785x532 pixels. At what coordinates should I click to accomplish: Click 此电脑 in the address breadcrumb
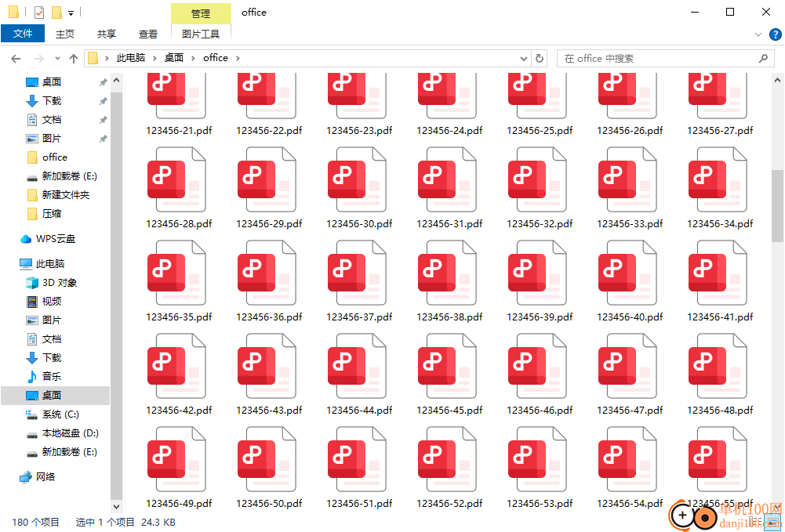[131, 58]
